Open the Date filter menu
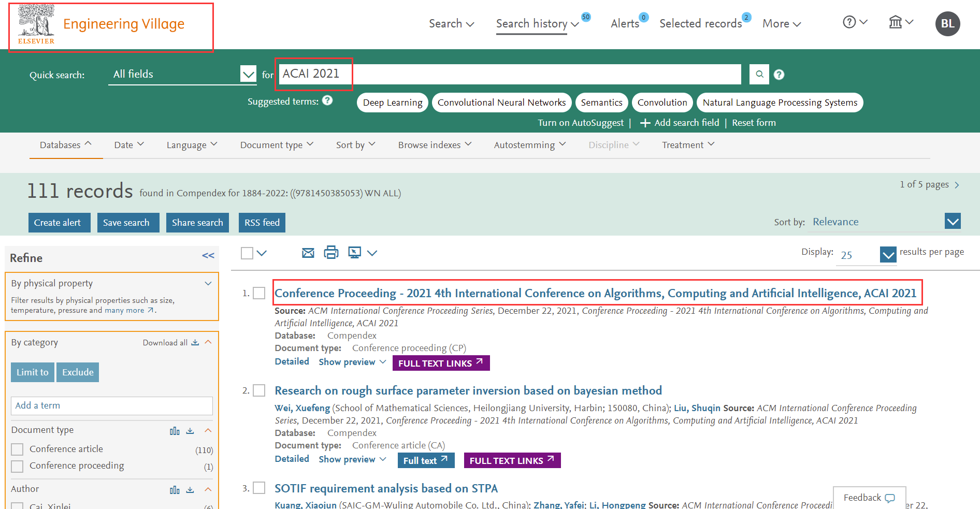 click(x=129, y=145)
